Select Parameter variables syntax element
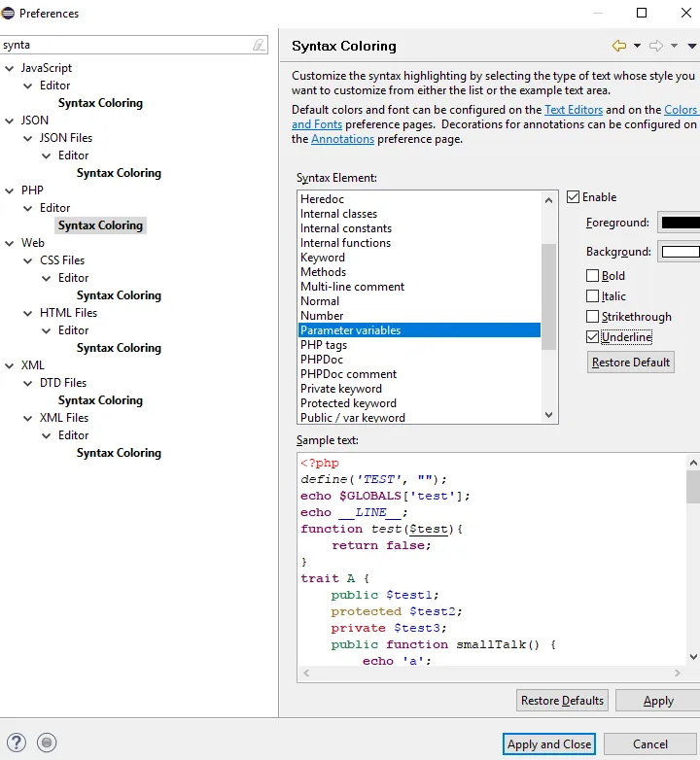 pyautogui.click(x=419, y=330)
